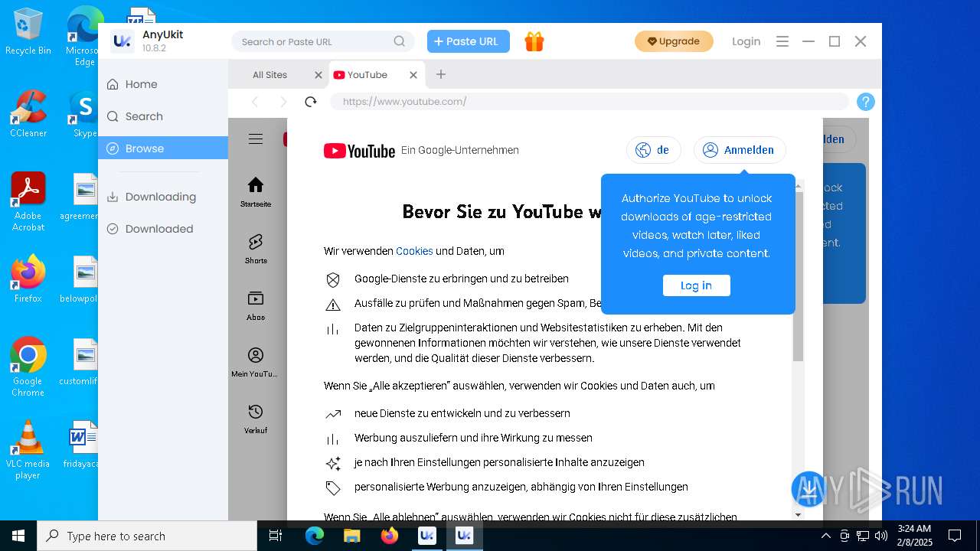Click YouTube logo in consent dialog
Viewport: 980px width, 551px height.
[x=359, y=151]
